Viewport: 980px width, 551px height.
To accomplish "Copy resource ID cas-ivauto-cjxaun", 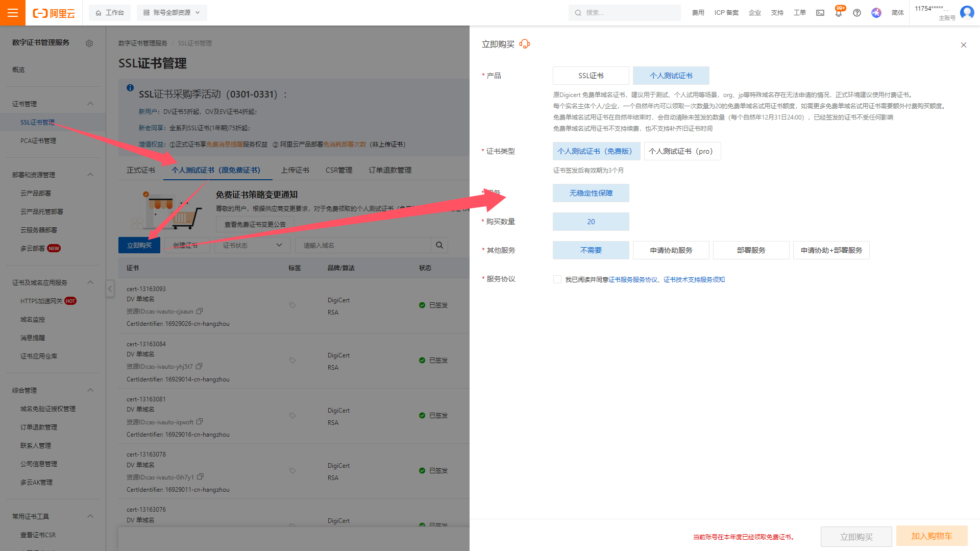I will (x=200, y=311).
